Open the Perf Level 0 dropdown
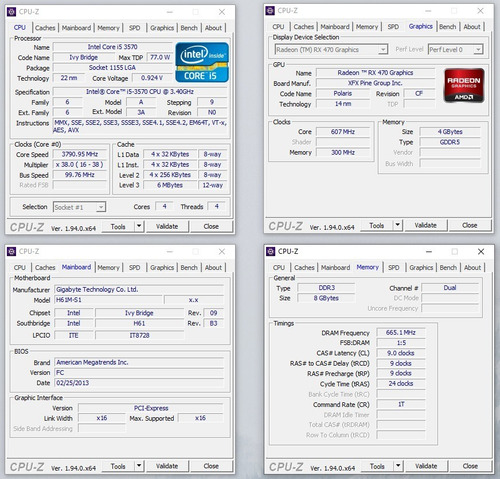500x479 pixels. (455, 50)
